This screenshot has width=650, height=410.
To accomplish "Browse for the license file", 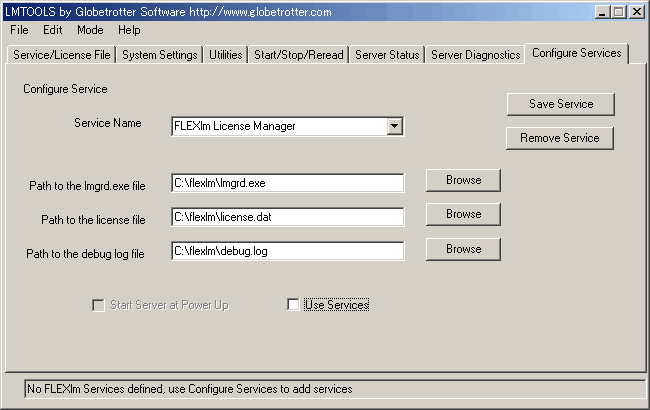I will 463,214.
